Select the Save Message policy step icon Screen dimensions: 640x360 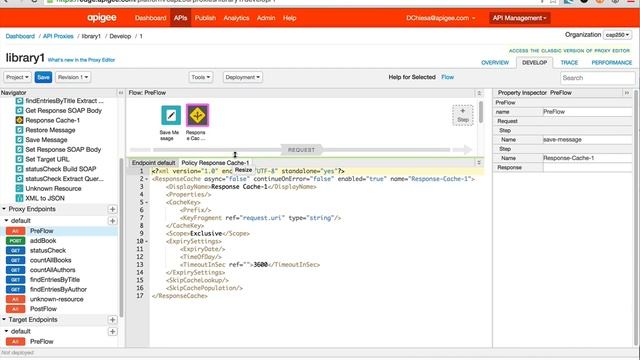pyautogui.click(x=171, y=116)
